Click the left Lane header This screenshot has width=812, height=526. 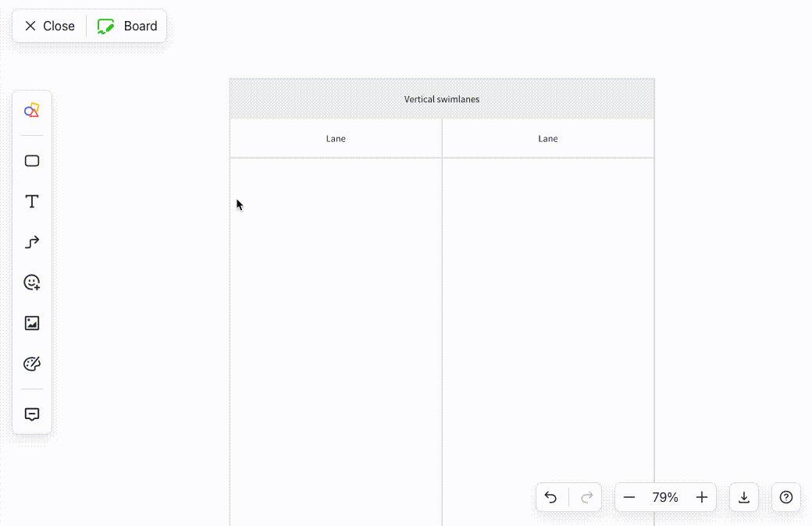[x=336, y=138]
